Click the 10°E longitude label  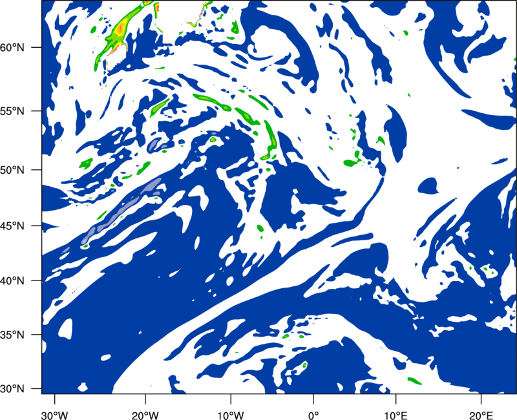coord(396,415)
